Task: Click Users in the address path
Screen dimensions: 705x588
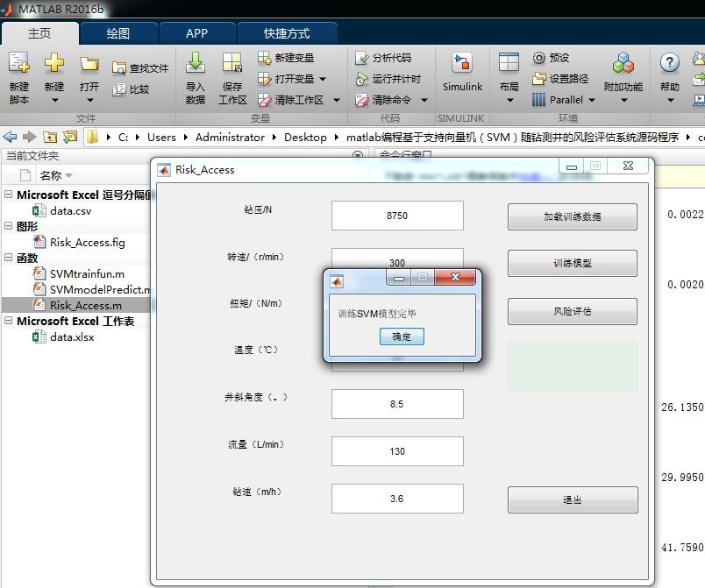Action: coord(161,137)
